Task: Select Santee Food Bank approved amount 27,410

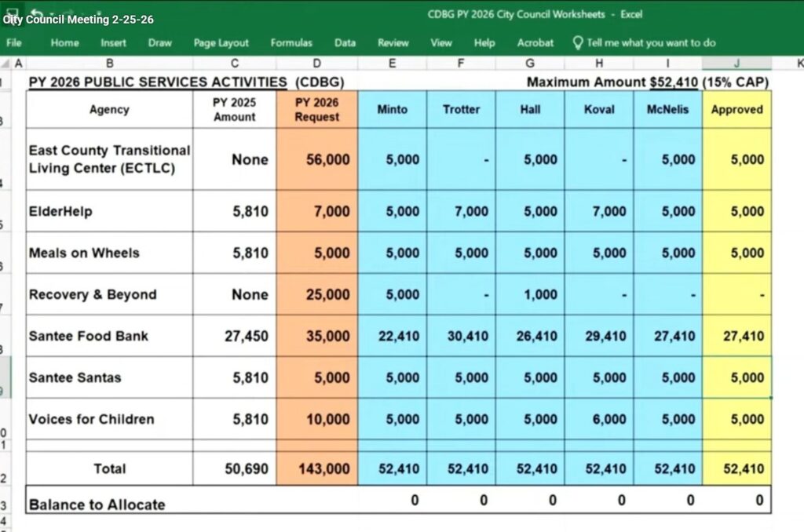Action: point(736,336)
